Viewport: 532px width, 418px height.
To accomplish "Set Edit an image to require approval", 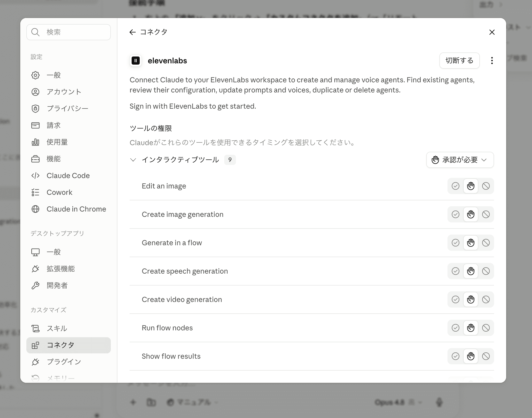I will pyautogui.click(x=470, y=186).
